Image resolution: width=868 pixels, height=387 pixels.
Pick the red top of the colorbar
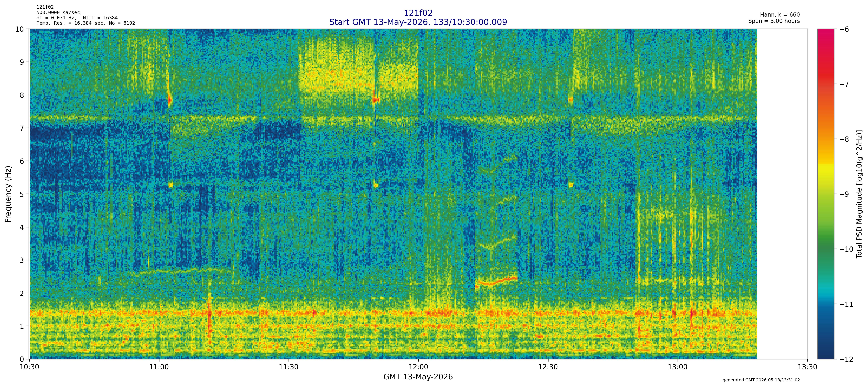click(x=826, y=34)
